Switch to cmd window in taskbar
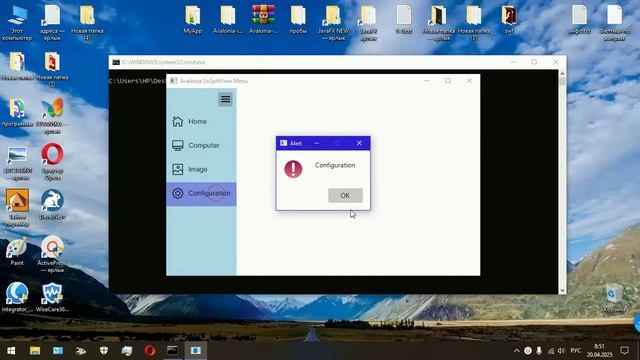 [x=173, y=351]
